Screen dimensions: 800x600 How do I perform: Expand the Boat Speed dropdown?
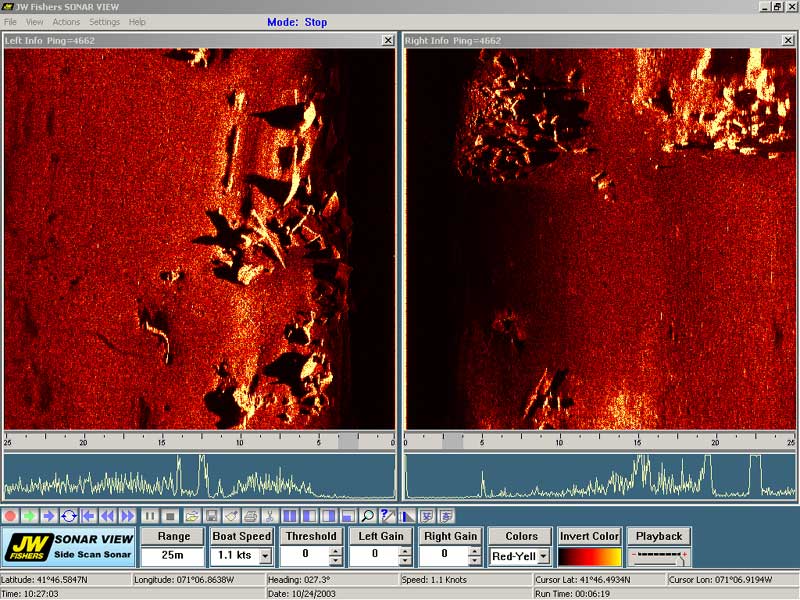[x=265, y=556]
